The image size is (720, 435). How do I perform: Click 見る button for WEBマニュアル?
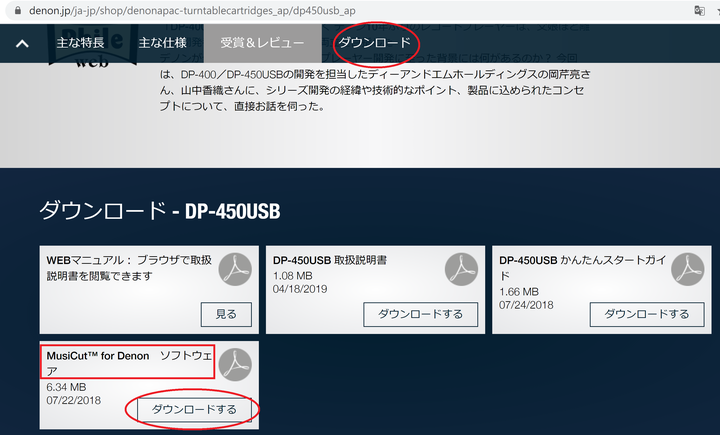pyautogui.click(x=226, y=314)
